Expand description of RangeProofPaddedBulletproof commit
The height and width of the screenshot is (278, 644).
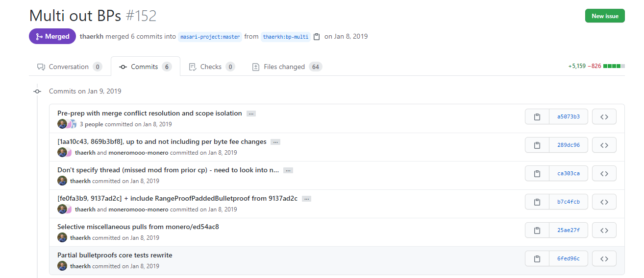(x=306, y=199)
